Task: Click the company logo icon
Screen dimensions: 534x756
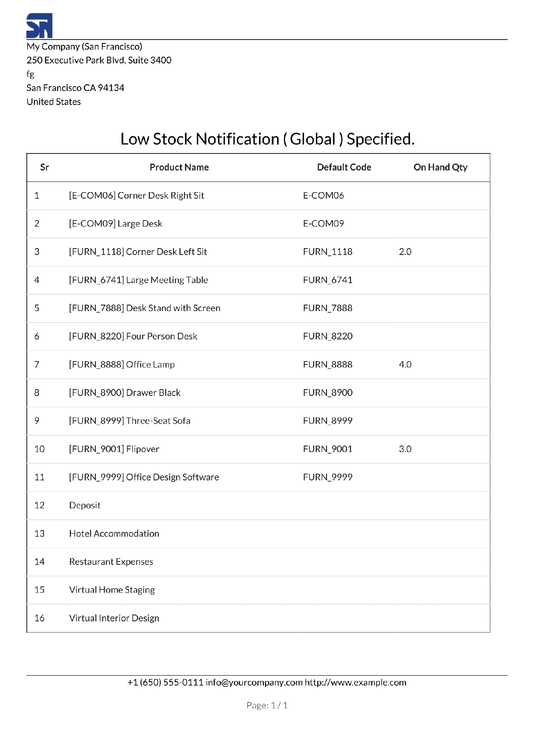Action: click(x=39, y=26)
